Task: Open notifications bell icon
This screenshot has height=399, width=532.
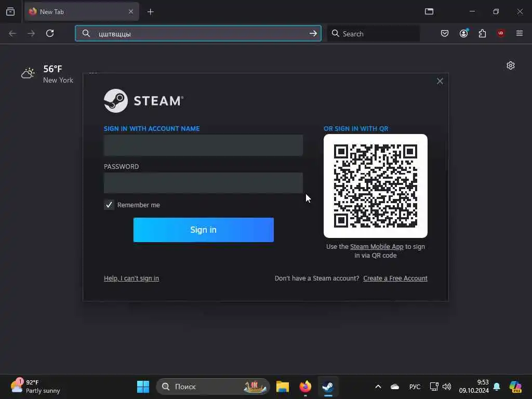Action: (x=496, y=387)
